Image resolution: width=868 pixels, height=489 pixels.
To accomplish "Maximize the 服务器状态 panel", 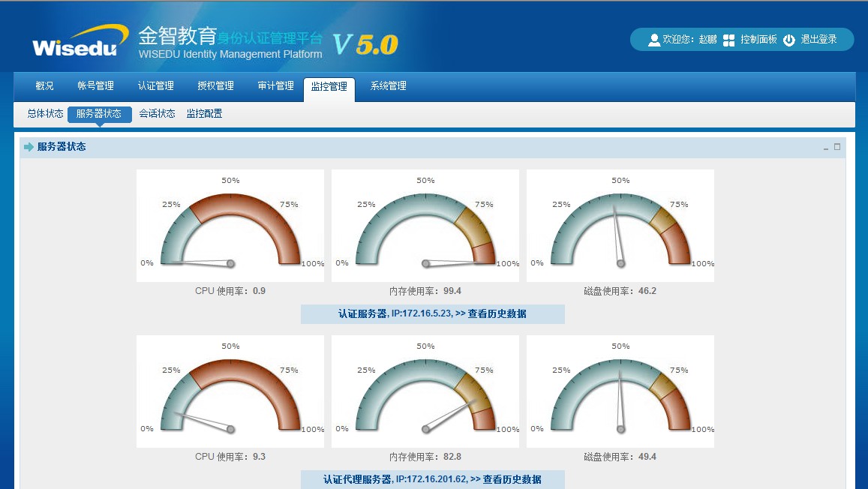I will click(837, 147).
